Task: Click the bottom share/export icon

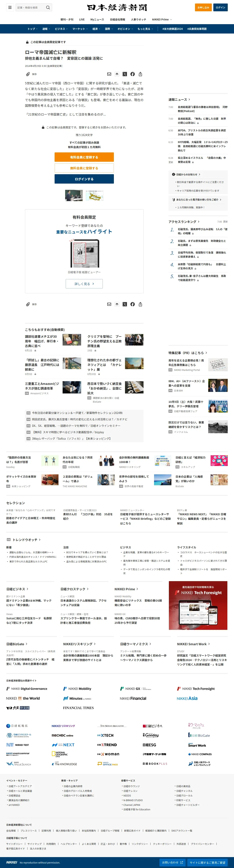Action: click(x=140, y=304)
